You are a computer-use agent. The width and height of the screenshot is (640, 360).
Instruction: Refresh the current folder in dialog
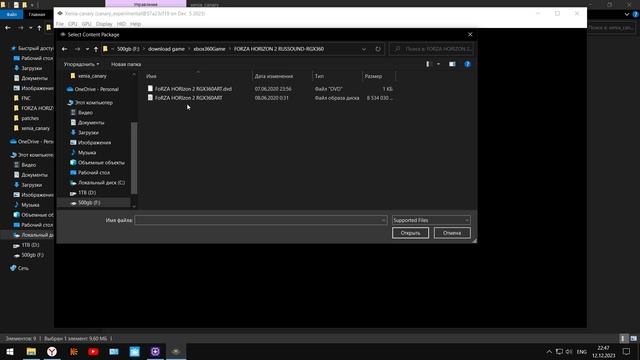(x=378, y=49)
